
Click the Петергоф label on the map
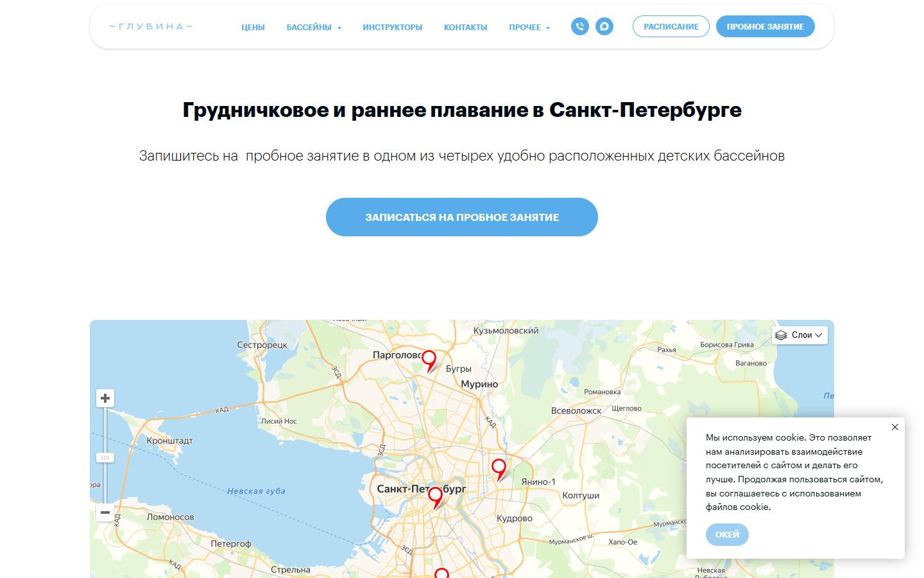(x=231, y=543)
